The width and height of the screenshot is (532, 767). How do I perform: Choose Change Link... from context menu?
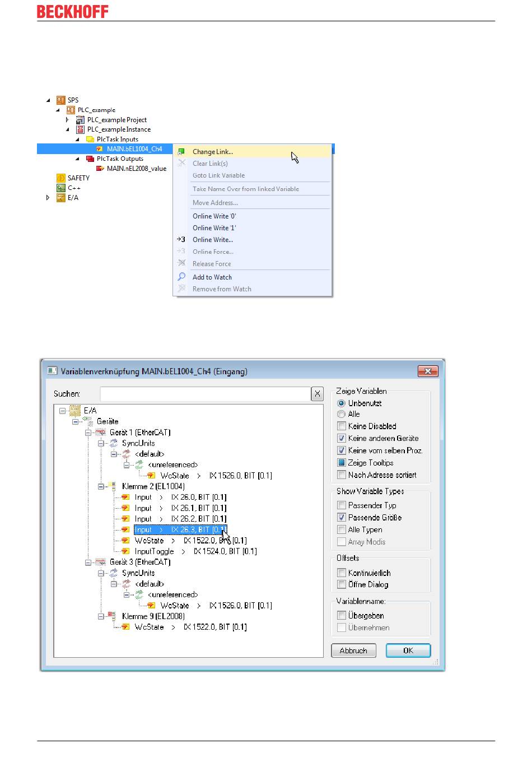click(253, 151)
